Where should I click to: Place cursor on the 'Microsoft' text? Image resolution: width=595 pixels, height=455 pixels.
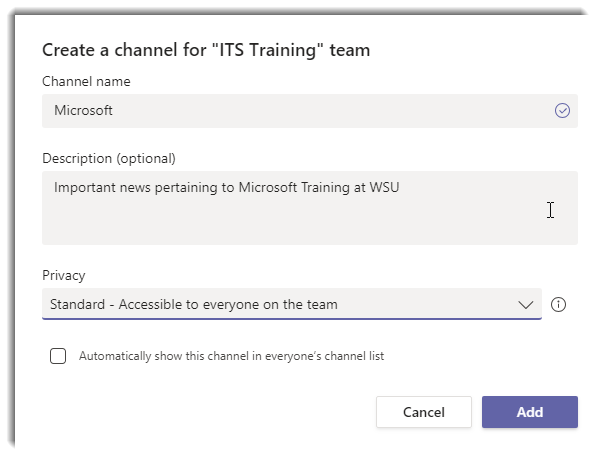click(83, 110)
